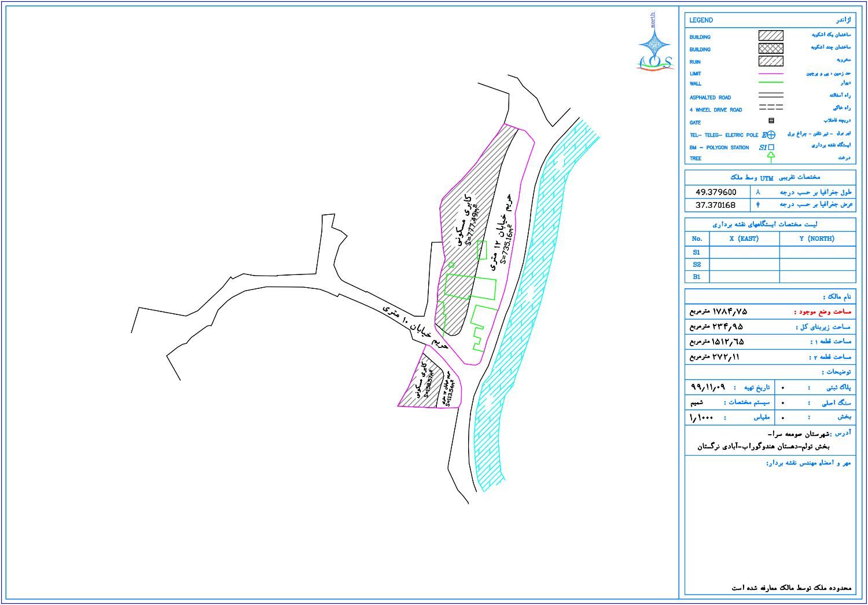Click the empty X cell for S1
Screen dimensions: 868x605
coord(744,252)
